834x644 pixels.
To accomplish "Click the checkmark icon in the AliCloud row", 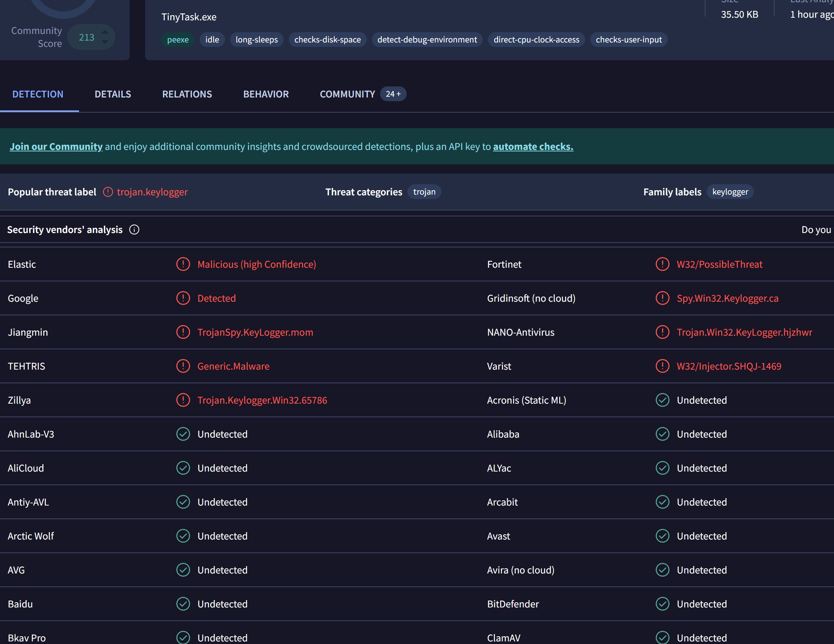I will [x=183, y=468].
